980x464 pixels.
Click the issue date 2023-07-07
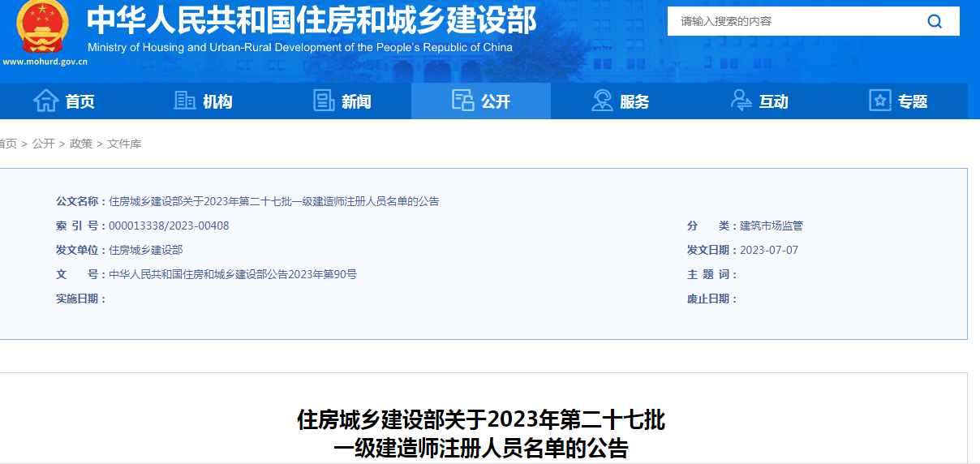coord(769,250)
